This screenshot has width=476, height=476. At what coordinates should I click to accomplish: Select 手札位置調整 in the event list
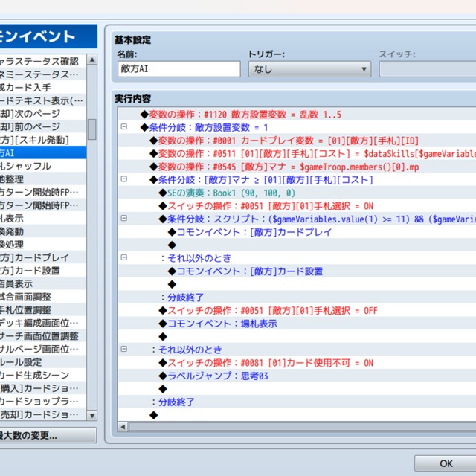tap(36, 309)
